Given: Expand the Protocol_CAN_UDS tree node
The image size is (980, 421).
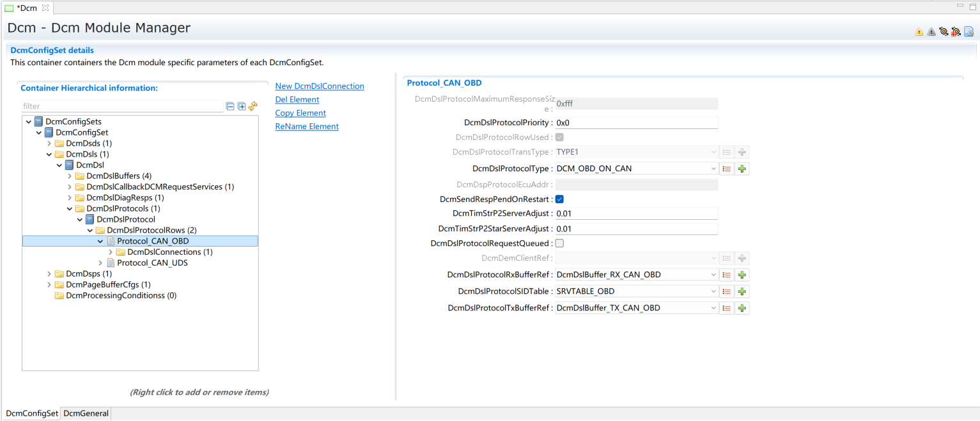Looking at the screenshot, I should pyautogui.click(x=101, y=263).
